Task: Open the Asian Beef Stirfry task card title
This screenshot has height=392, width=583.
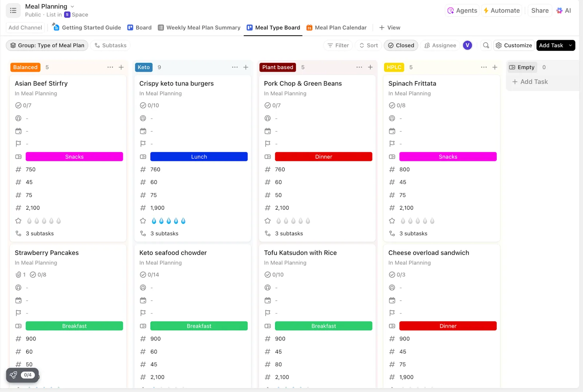Action: point(41,83)
